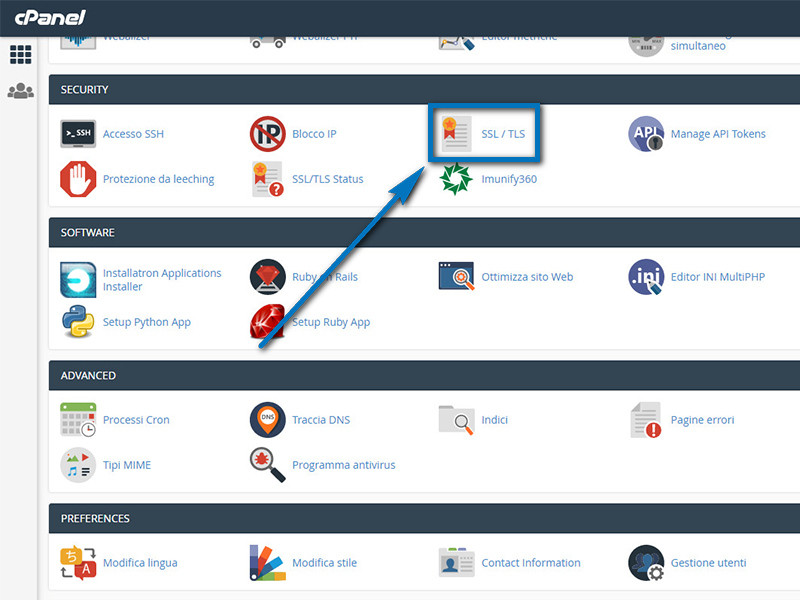
Task: Open the SSL / TLS icon
Action: pyautogui.click(x=457, y=134)
